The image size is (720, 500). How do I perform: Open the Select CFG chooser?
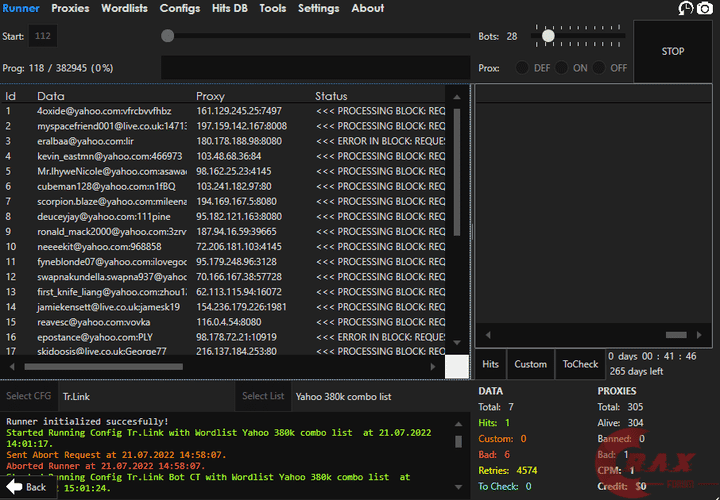(28, 396)
